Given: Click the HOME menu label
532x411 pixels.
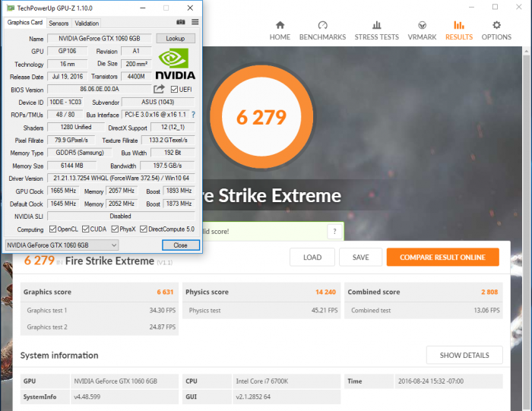Looking at the screenshot, I should [x=280, y=37].
